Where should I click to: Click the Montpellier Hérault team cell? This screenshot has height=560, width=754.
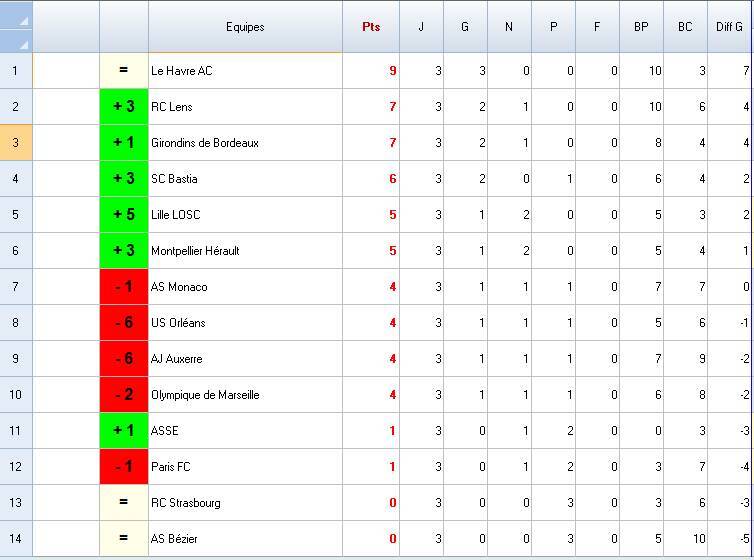click(245, 251)
